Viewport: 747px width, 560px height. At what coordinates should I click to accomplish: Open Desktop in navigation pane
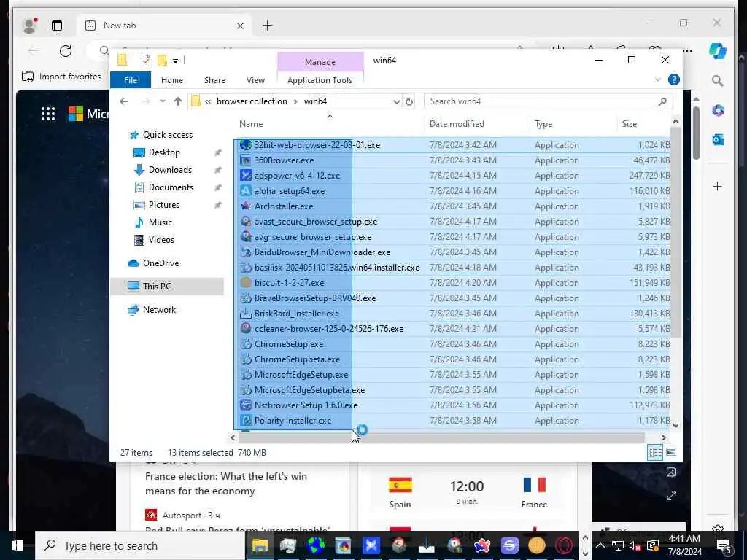coord(164,152)
